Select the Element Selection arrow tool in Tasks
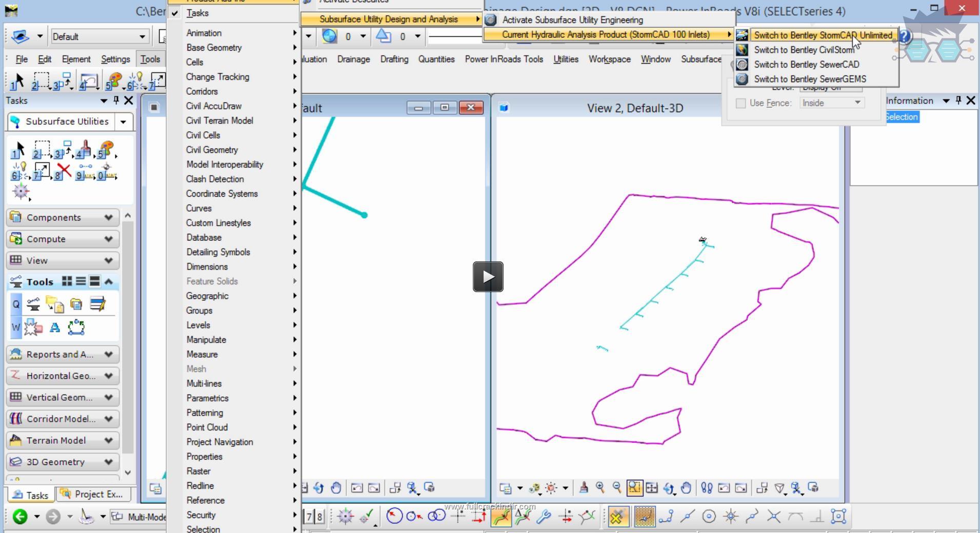980x533 pixels. click(18, 150)
